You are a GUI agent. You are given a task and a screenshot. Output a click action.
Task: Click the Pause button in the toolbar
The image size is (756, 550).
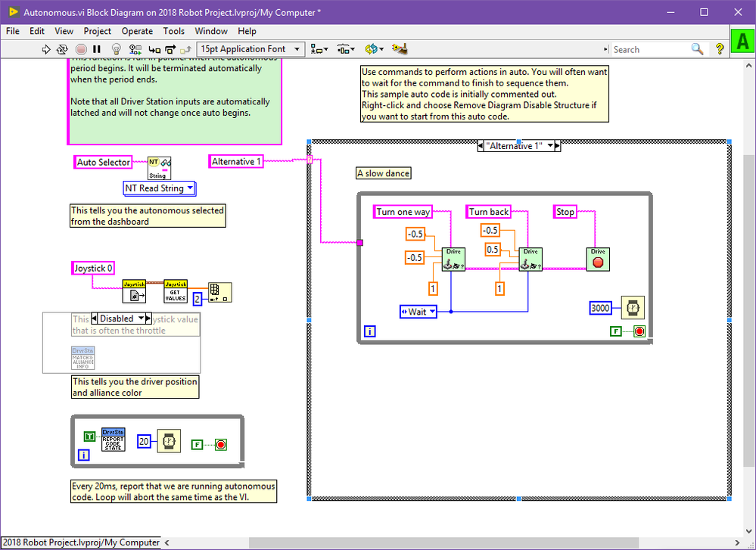pyautogui.click(x=96, y=49)
